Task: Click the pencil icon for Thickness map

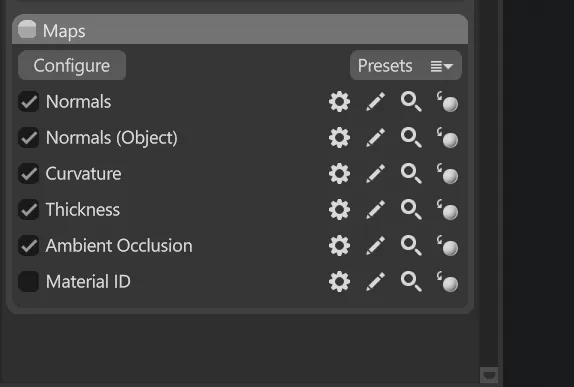Action: point(376,209)
